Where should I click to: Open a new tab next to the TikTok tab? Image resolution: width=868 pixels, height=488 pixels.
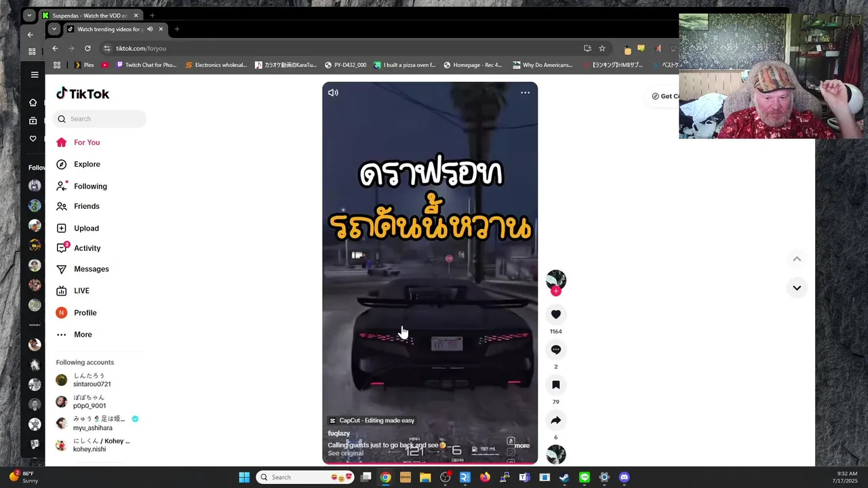pos(177,29)
